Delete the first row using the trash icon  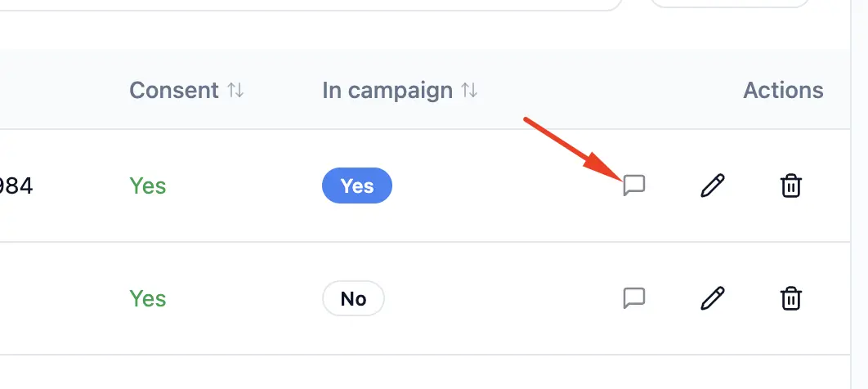[x=790, y=186]
